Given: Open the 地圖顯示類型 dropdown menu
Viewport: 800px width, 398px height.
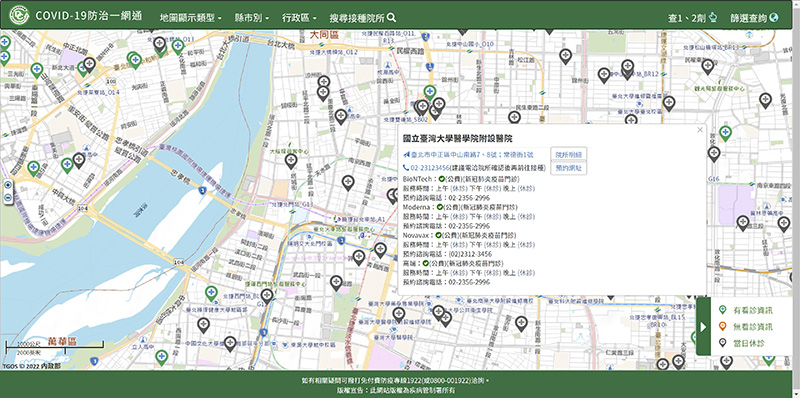Looking at the screenshot, I should point(190,18).
